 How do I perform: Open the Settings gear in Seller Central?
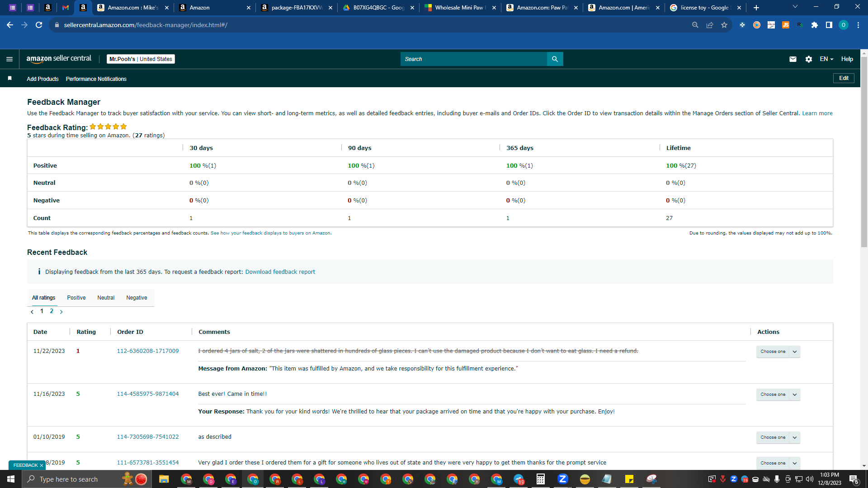tap(809, 59)
